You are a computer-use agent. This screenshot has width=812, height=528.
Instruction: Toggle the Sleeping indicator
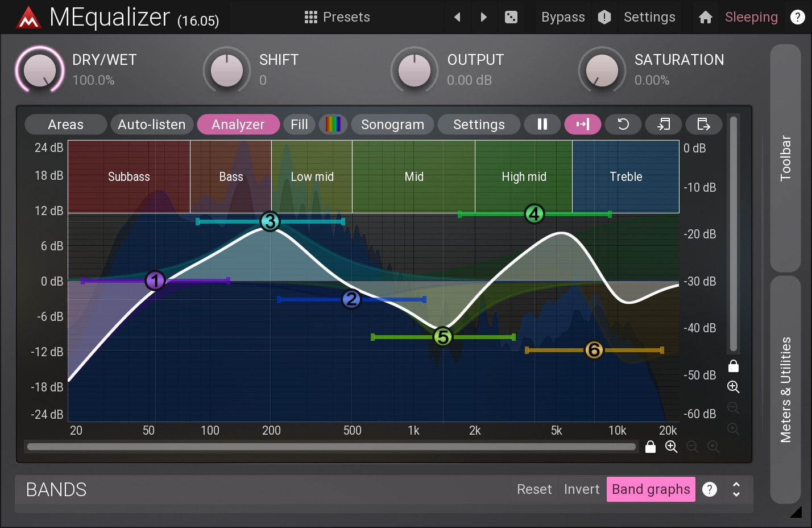[x=751, y=17]
